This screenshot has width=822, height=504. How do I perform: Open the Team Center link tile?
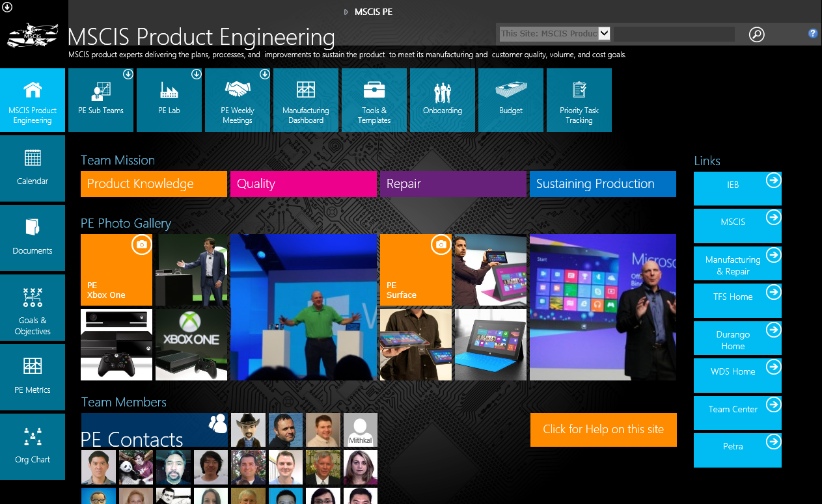(x=737, y=413)
